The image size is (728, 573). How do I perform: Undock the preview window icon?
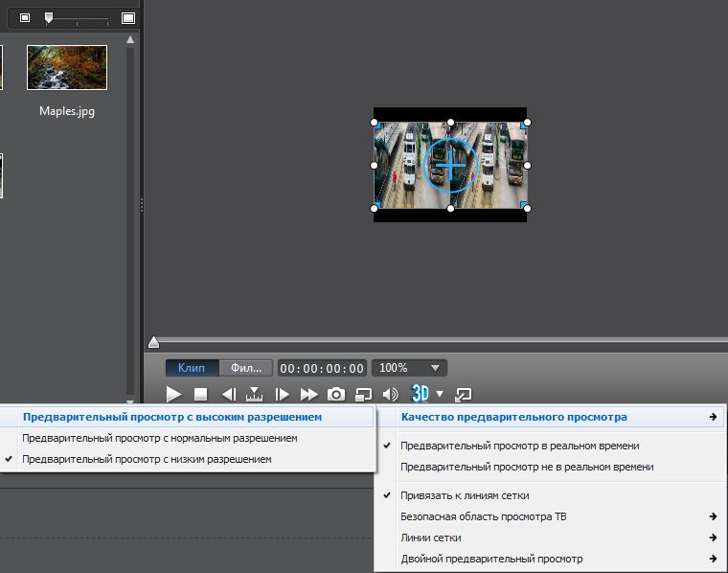[464, 394]
